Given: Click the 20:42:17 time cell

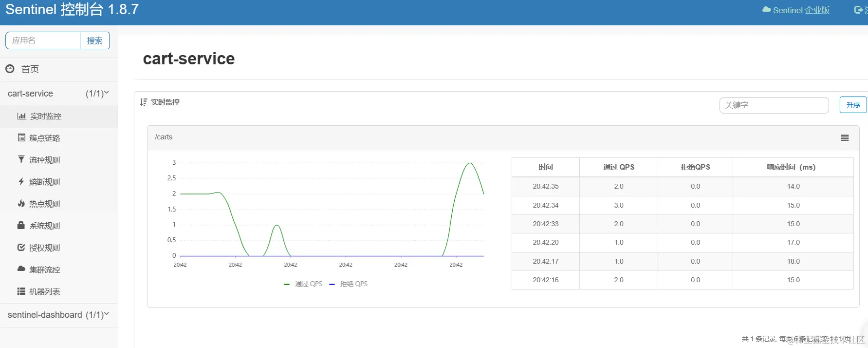Looking at the screenshot, I should (x=546, y=261).
